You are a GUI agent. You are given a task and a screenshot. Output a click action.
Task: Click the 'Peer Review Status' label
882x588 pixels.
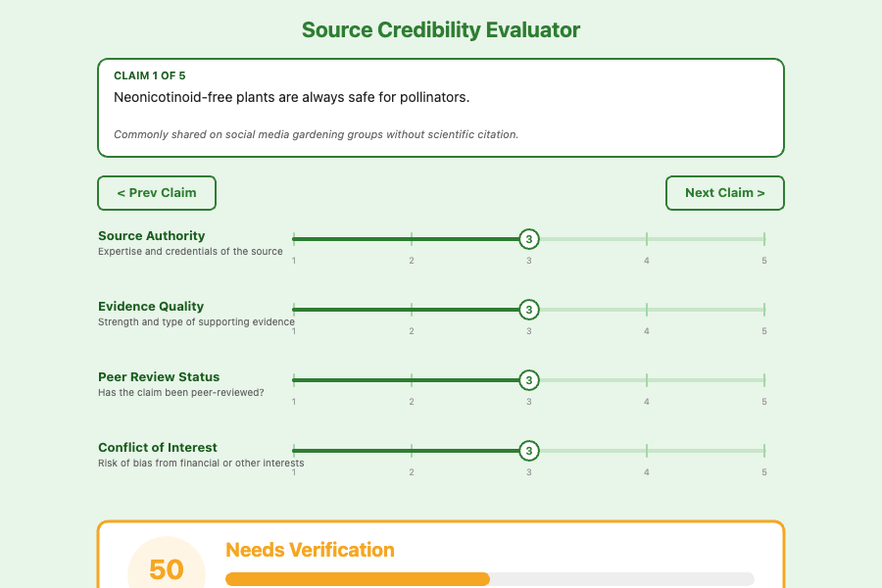159,377
